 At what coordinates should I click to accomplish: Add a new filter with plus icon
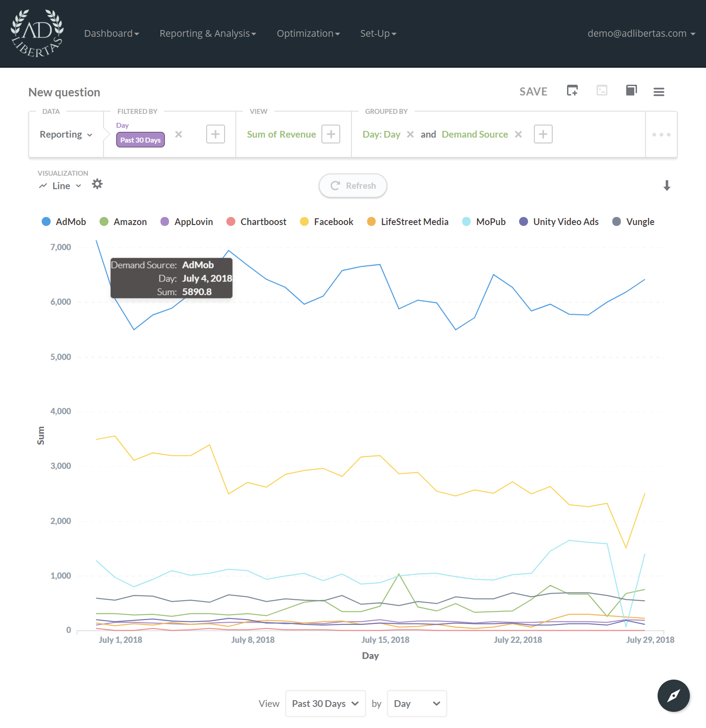tap(216, 134)
